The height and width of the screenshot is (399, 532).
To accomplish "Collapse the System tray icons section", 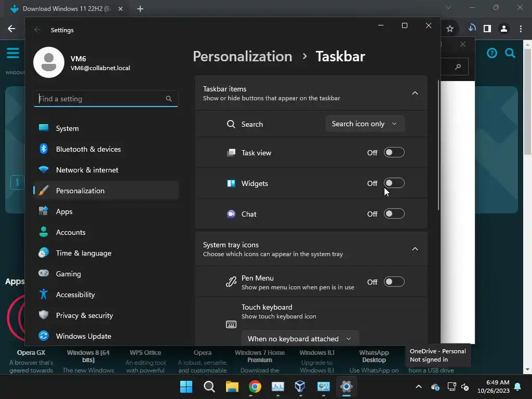I will tap(415, 249).
